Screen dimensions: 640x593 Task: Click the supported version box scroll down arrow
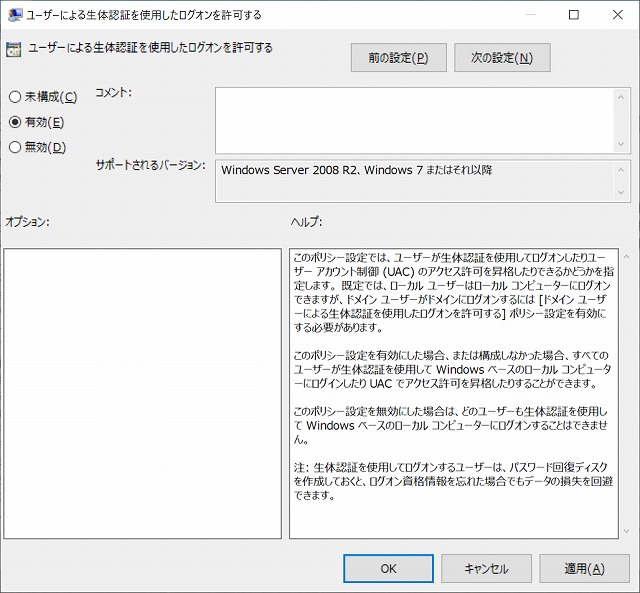(x=621, y=192)
